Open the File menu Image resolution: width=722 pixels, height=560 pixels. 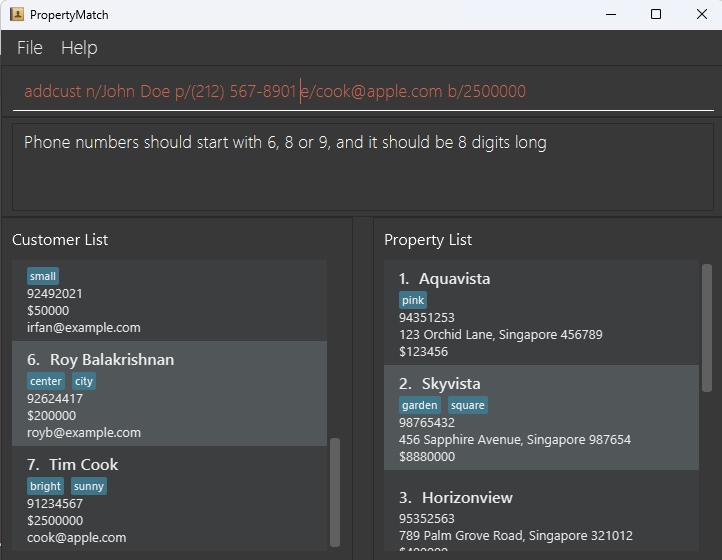click(x=29, y=48)
